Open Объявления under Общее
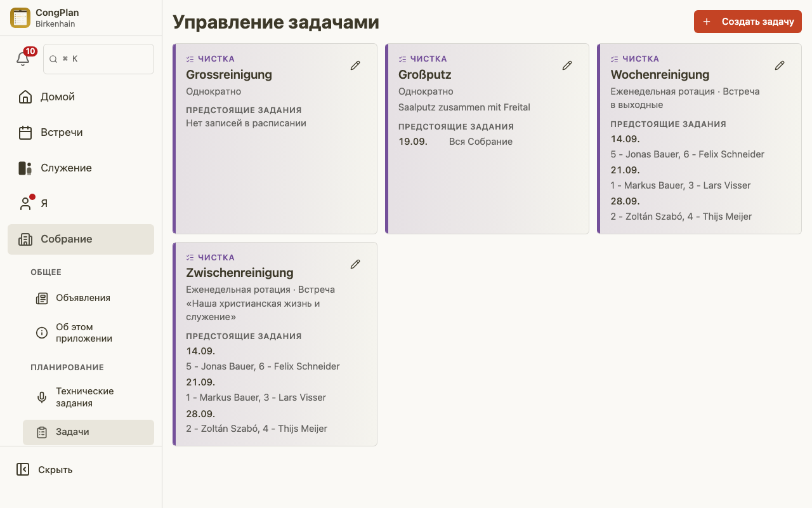The width and height of the screenshot is (812, 508). pyautogui.click(x=88, y=298)
